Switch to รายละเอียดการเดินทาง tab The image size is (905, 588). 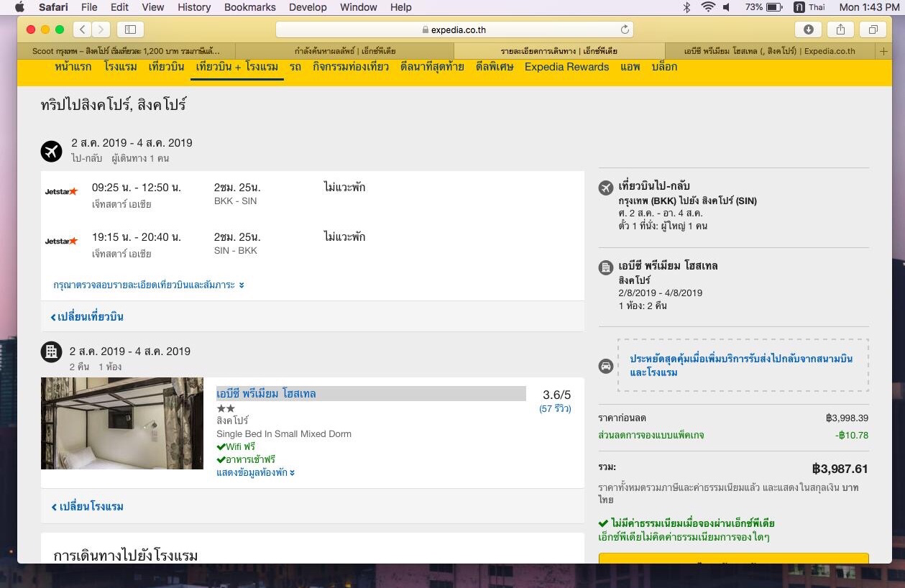pyautogui.click(x=559, y=51)
